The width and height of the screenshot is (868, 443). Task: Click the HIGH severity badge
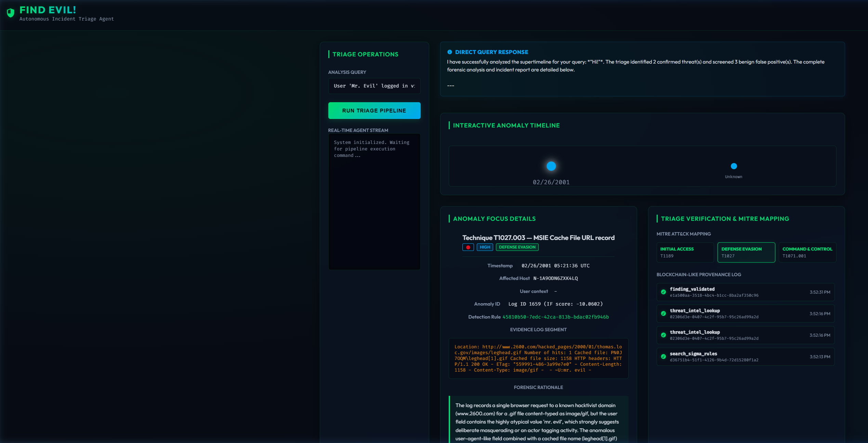click(x=485, y=247)
